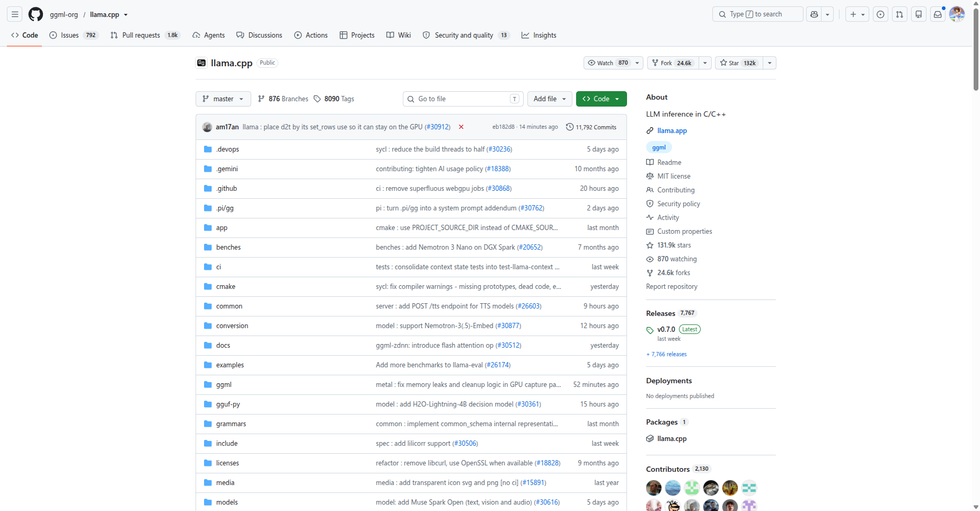The image size is (980, 511).
Task: View 876 Branches
Action: pos(283,99)
